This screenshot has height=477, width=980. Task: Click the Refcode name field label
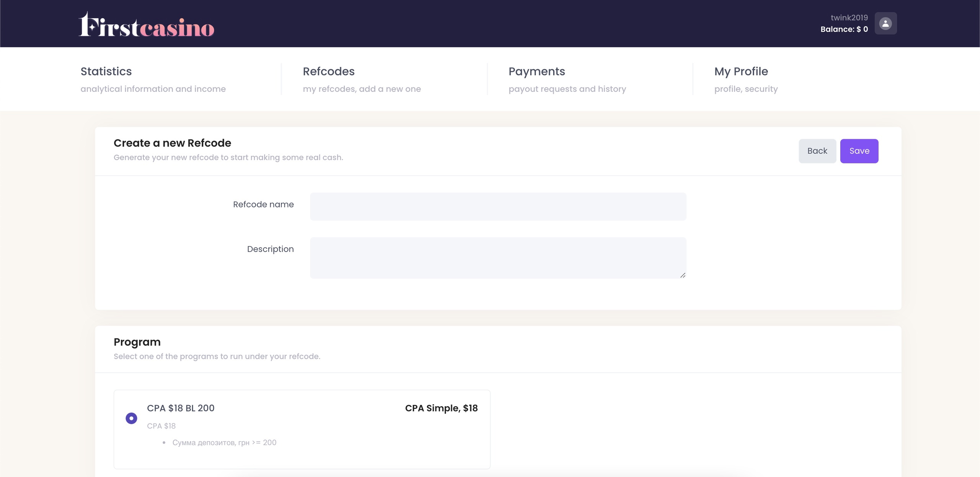tap(263, 205)
